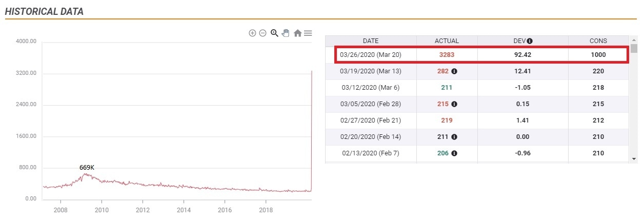
Task: Click actual value 3283
Action: pos(447,55)
